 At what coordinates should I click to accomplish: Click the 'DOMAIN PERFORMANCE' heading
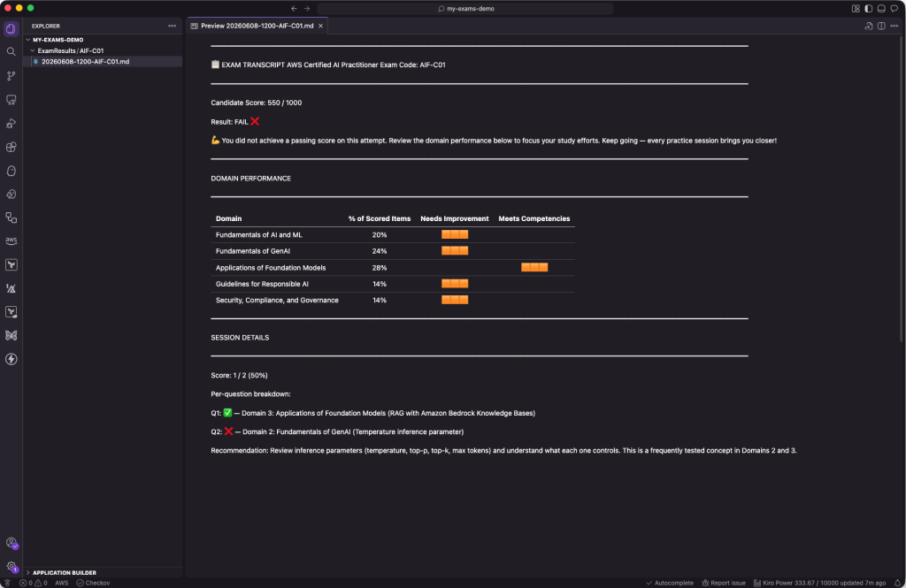[250, 179]
